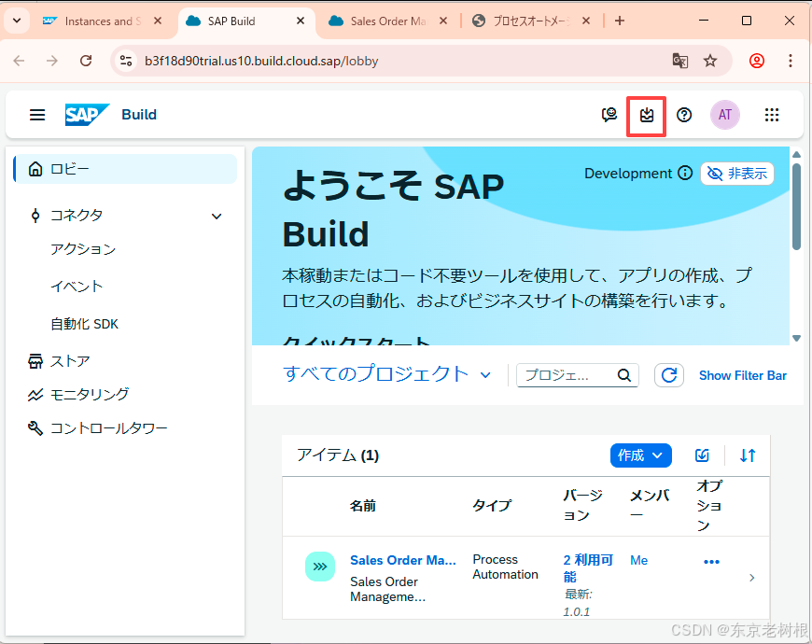Click the search magnifier icon
This screenshot has height=644, width=812.
tap(624, 375)
